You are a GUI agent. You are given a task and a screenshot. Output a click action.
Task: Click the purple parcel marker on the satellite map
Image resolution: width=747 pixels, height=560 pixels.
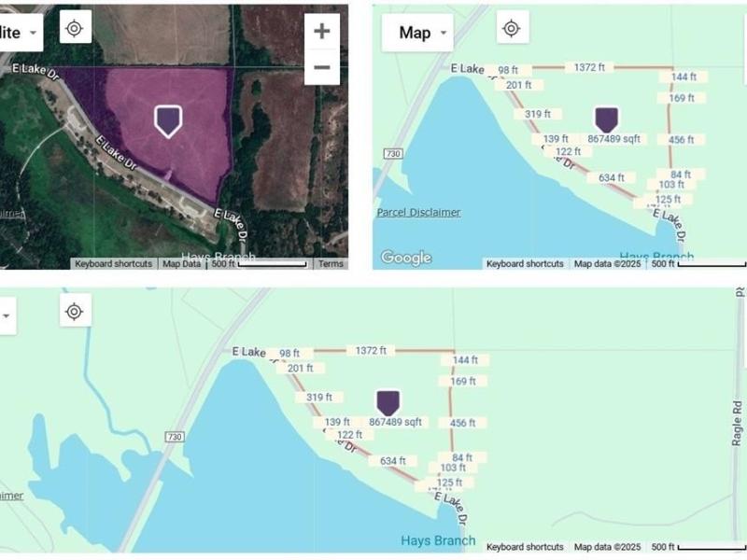click(x=168, y=121)
